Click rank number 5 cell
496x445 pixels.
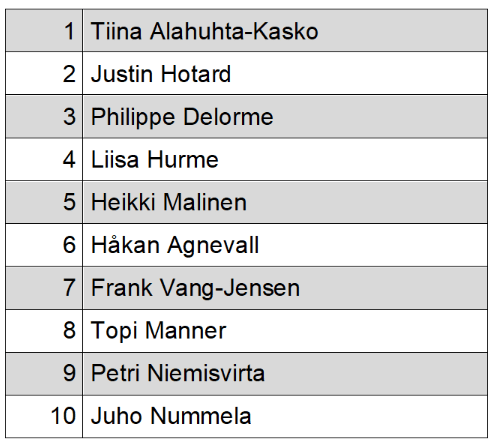click(44, 202)
